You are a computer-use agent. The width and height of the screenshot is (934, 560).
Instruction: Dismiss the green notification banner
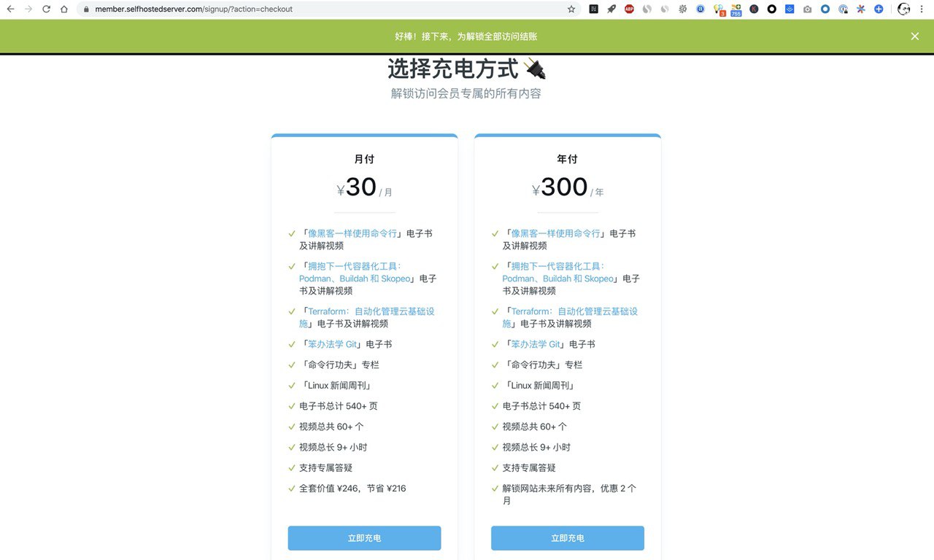pyautogui.click(x=914, y=36)
